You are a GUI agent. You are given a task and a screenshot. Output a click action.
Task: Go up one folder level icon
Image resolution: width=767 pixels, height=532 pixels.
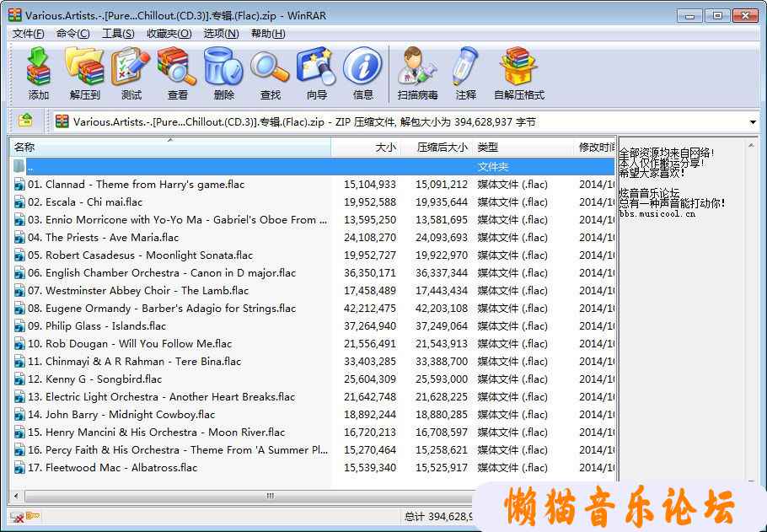click(25, 120)
